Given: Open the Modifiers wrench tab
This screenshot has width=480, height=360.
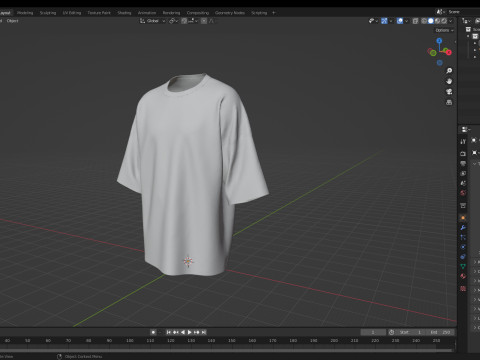Looking at the screenshot, I should click(463, 228).
